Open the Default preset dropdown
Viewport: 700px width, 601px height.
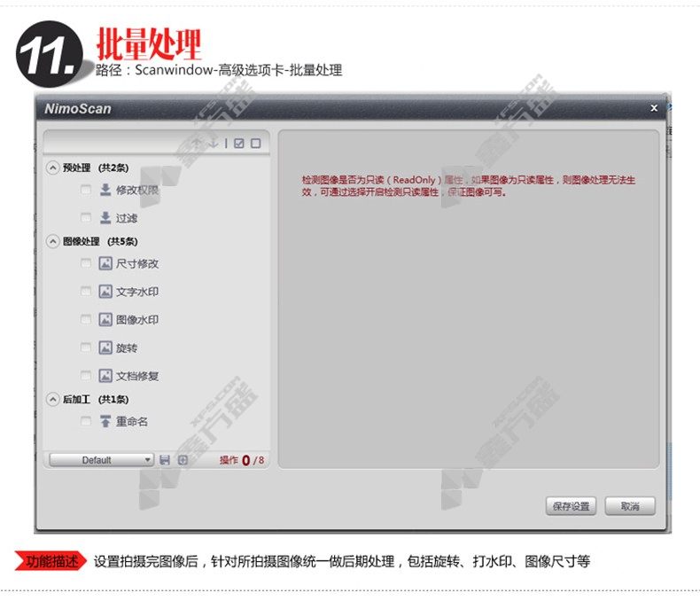pos(101,460)
